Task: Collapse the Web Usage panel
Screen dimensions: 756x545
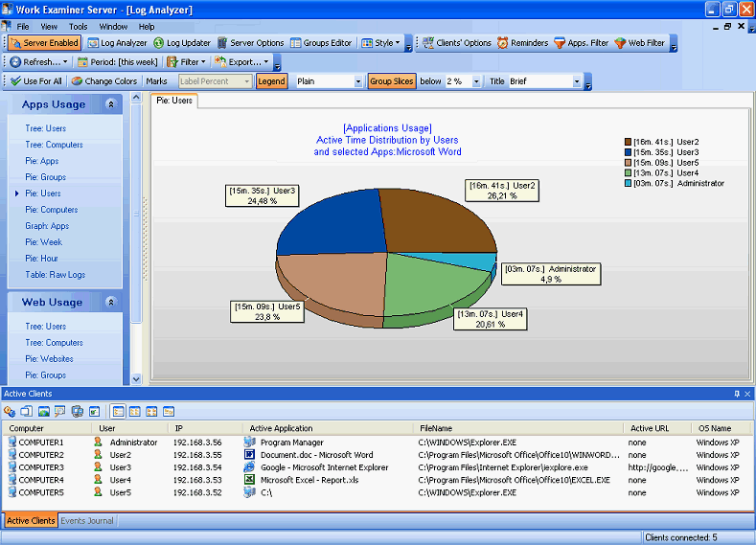Action: point(111,302)
